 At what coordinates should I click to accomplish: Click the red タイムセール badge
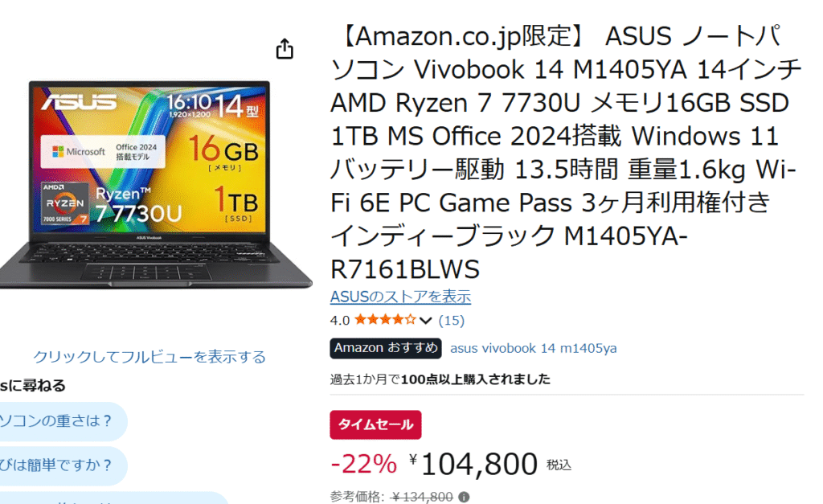(375, 424)
